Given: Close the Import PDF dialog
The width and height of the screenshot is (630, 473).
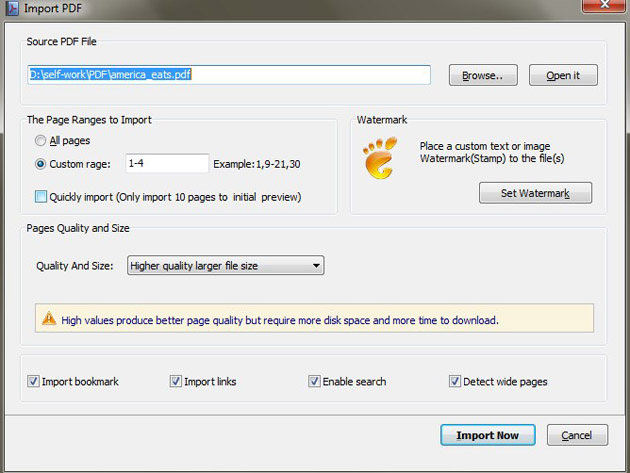Looking at the screenshot, I should pos(604,6).
